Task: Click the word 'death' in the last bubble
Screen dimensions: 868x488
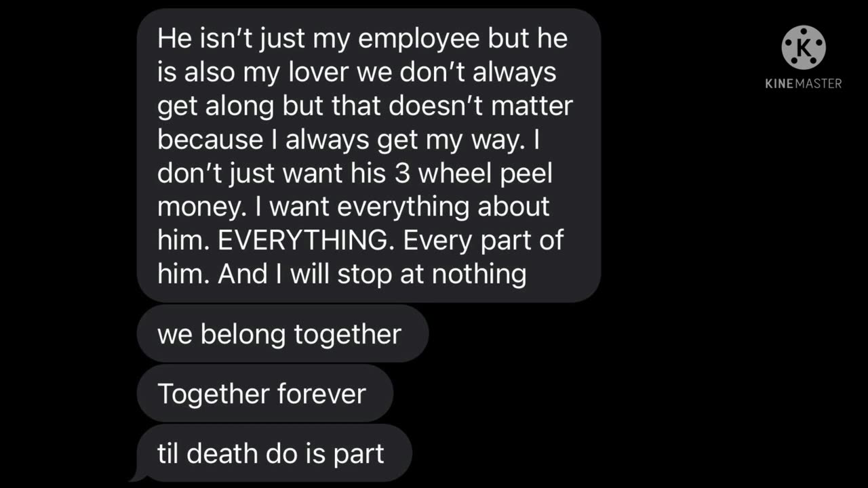Action: click(224, 453)
